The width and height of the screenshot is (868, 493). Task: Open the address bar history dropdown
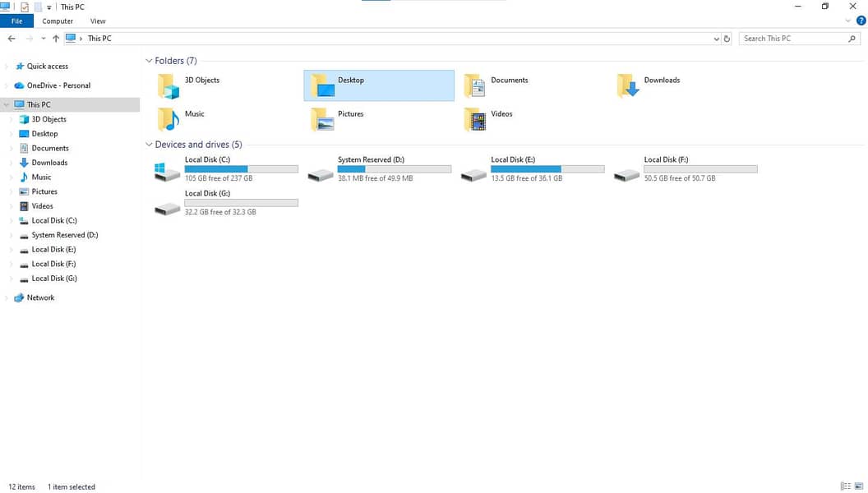point(716,39)
